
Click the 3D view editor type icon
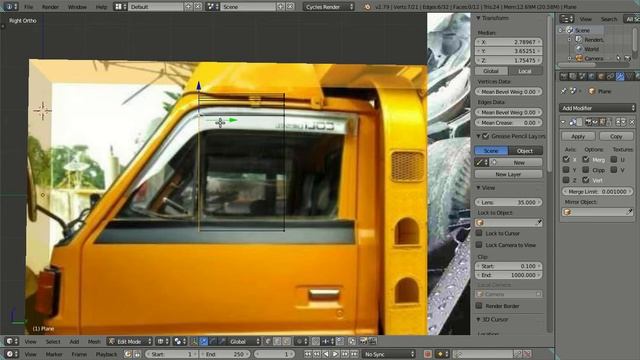[10, 341]
